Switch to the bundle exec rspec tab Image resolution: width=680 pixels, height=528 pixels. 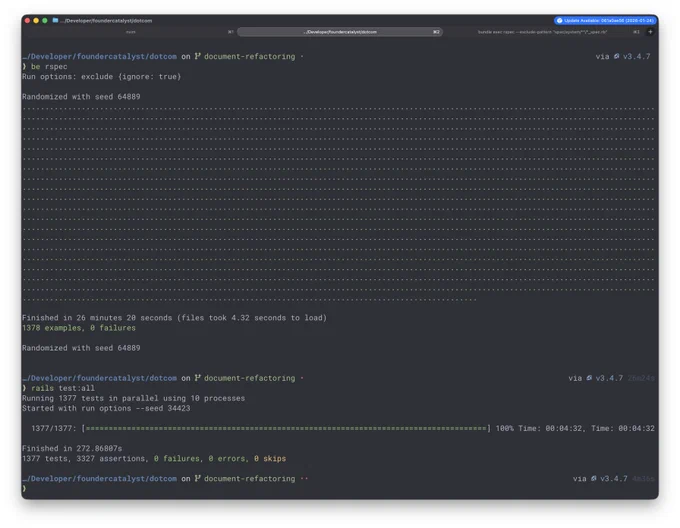click(x=543, y=32)
